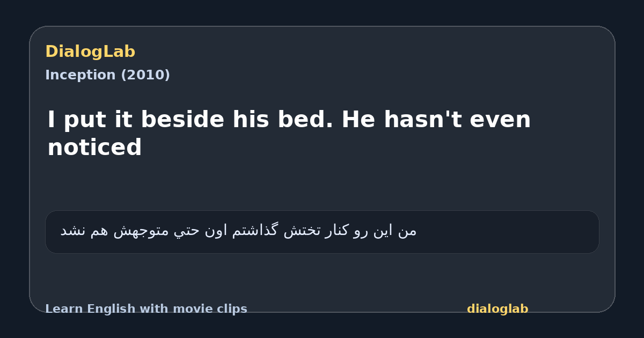
Task: Select the word "noticed" in the subtitle
Action: (94, 148)
